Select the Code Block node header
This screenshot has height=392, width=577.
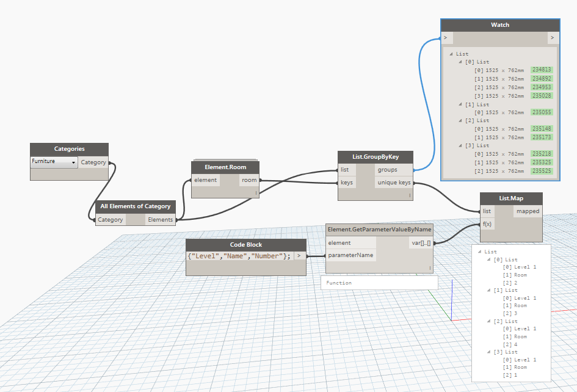click(246, 245)
